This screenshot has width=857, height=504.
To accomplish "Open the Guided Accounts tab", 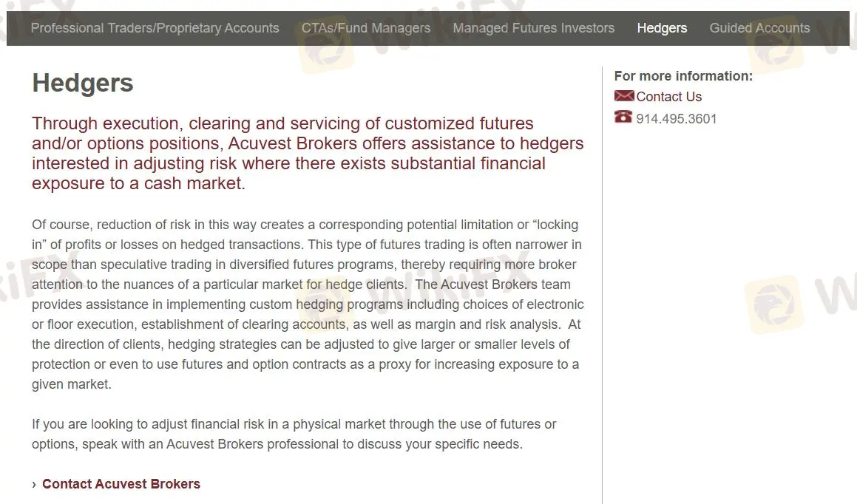I will (x=759, y=28).
